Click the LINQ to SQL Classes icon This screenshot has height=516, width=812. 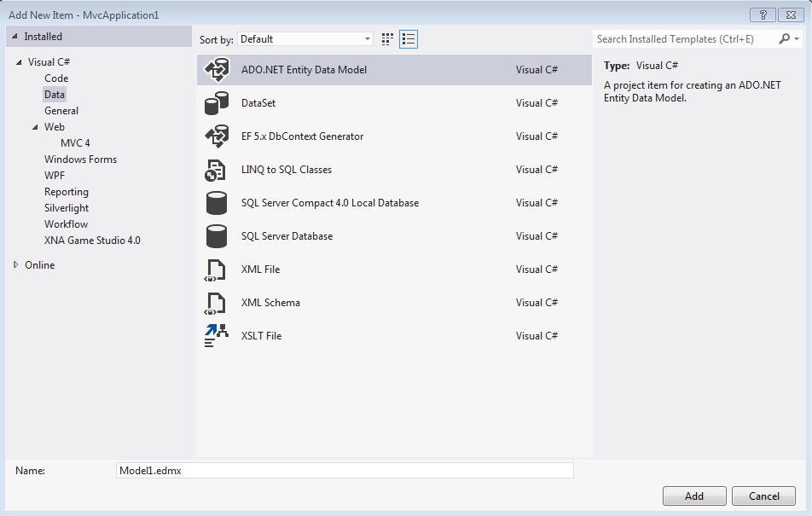point(216,169)
